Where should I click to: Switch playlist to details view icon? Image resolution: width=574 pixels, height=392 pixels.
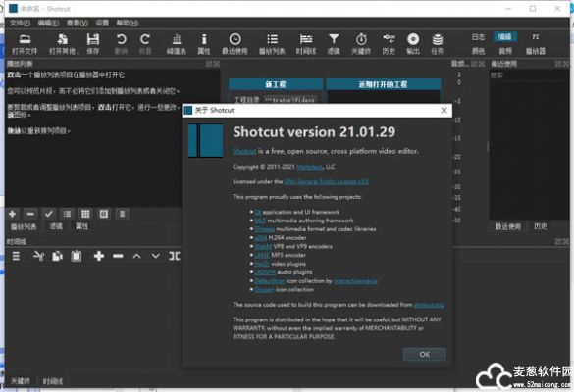click(x=67, y=214)
